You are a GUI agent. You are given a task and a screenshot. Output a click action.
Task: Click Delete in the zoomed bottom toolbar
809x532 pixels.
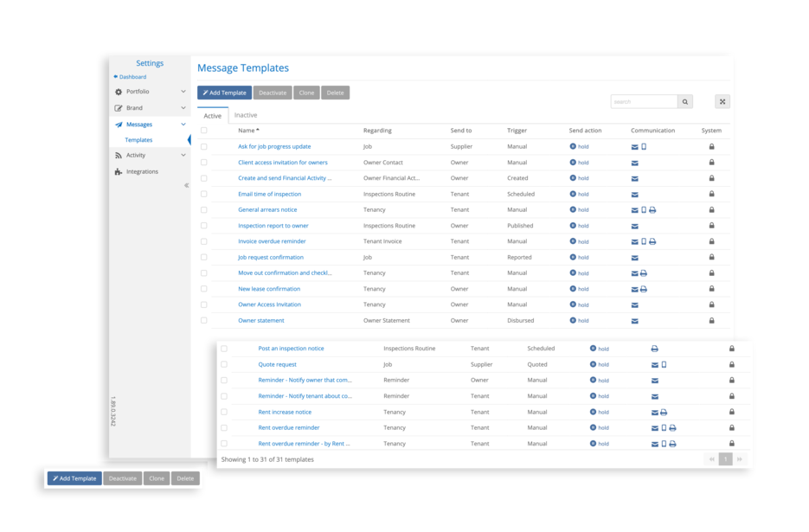(x=185, y=478)
